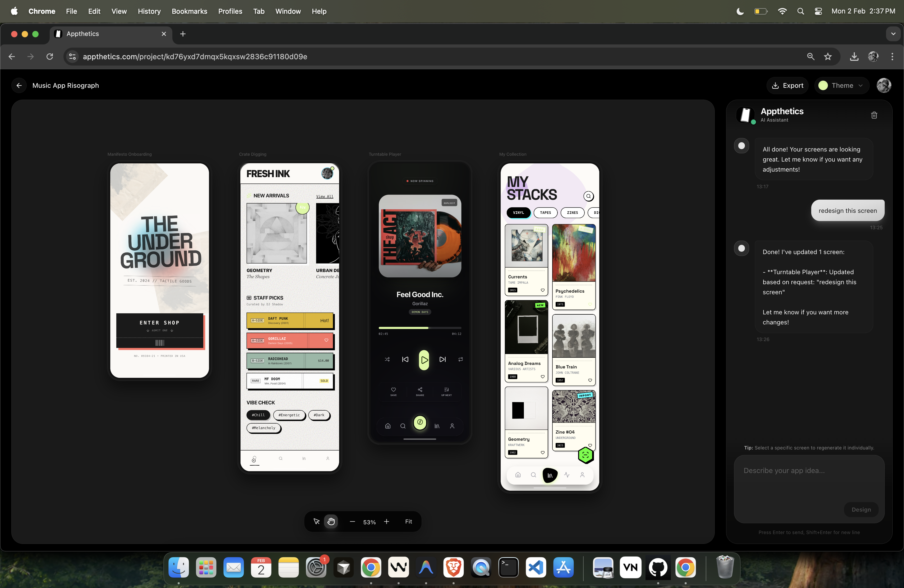
Task: Expand the Chrome tab search chevron
Action: point(893,34)
